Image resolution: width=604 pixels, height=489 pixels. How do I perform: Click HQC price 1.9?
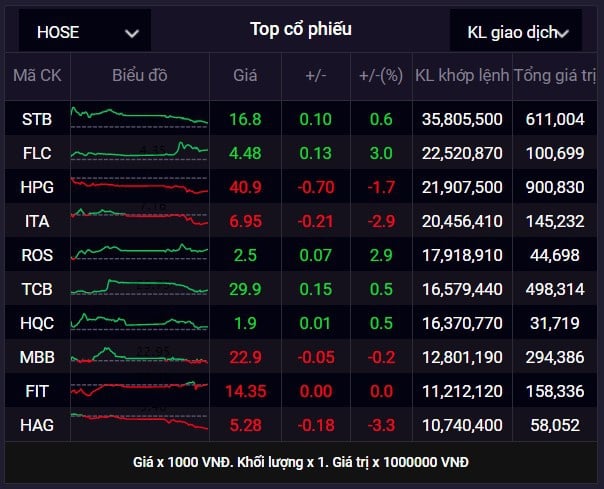tap(245, 323)
